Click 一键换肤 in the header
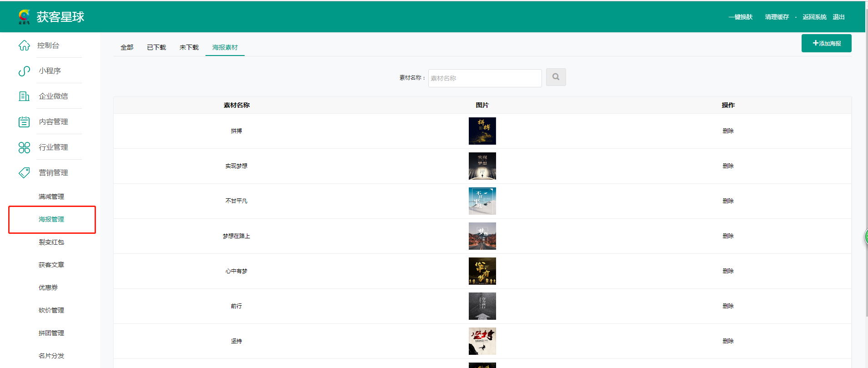The image size is (868, 368). pyautogui.click(x=741, y=17)
